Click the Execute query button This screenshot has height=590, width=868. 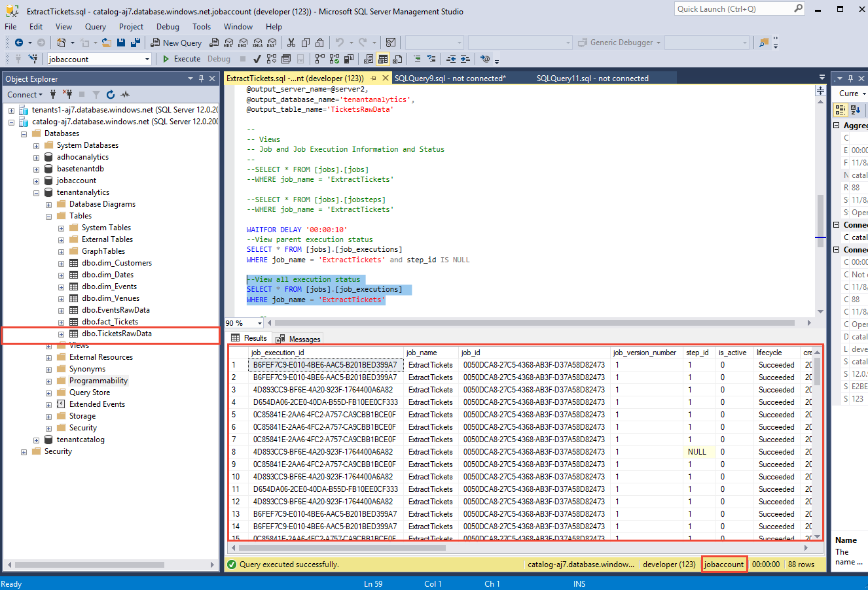[x=181, y=59]
